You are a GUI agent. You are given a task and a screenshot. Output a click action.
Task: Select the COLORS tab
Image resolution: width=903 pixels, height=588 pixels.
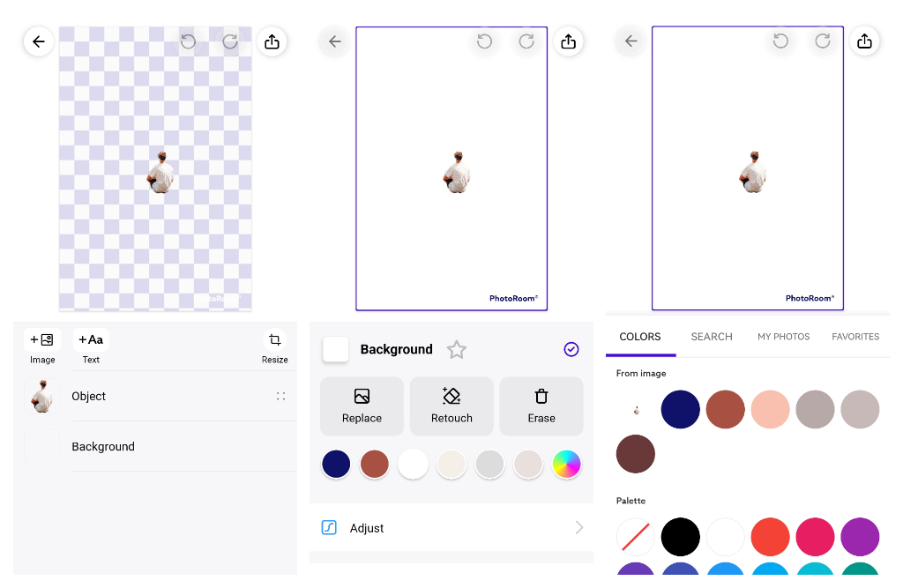tap(640, 337)
